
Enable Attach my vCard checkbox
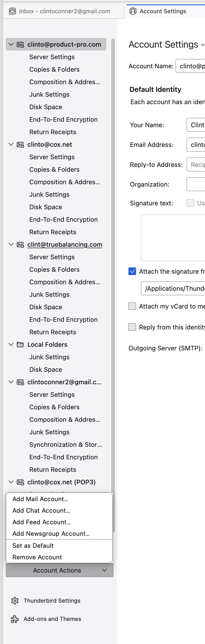coord(132,306)
